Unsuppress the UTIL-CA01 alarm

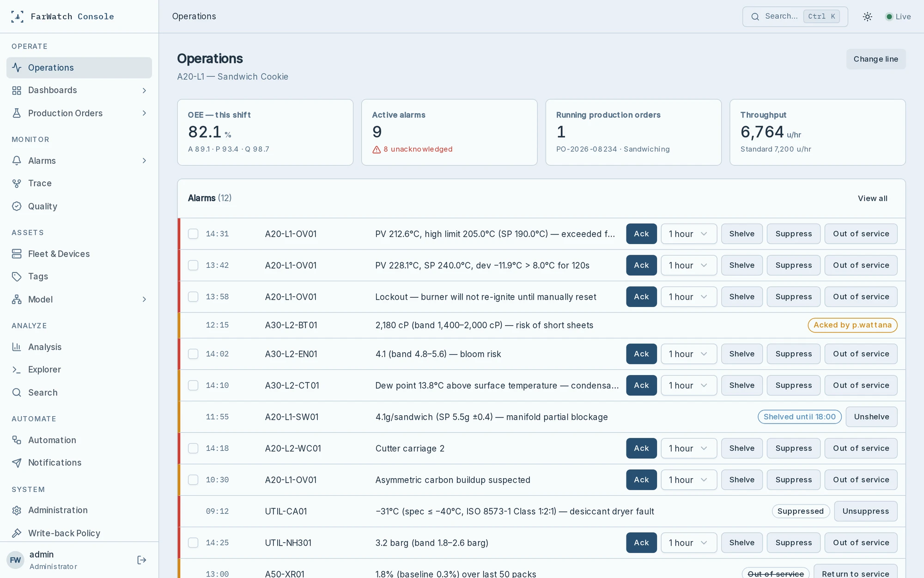[865, 511]
